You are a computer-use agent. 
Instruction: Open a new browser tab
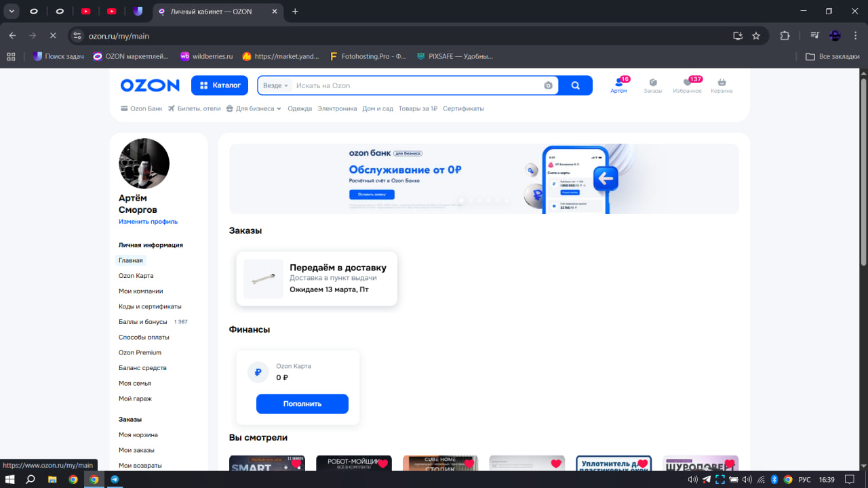295,12
